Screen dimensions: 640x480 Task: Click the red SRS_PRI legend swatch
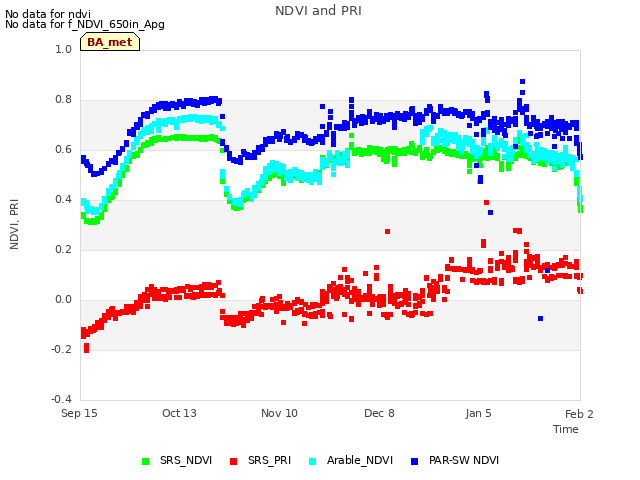233,461
